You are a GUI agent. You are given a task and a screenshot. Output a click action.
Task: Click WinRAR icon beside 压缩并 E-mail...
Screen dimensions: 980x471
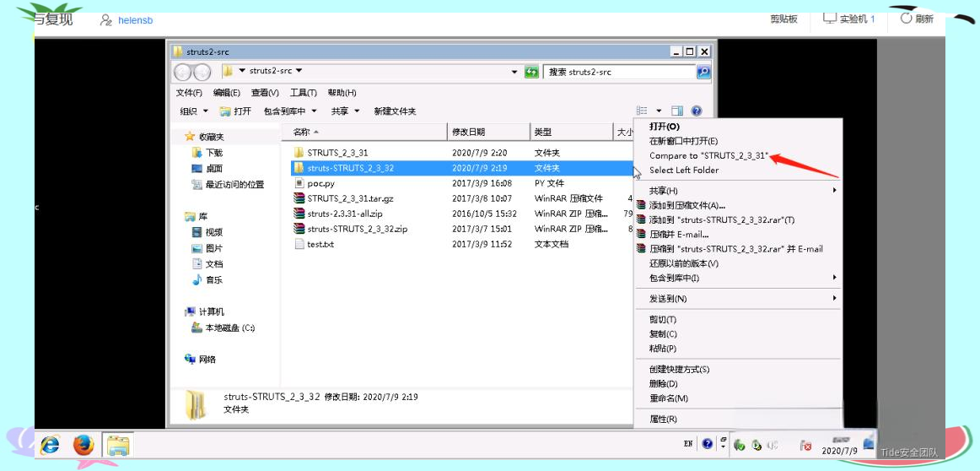tap(640, 234)
